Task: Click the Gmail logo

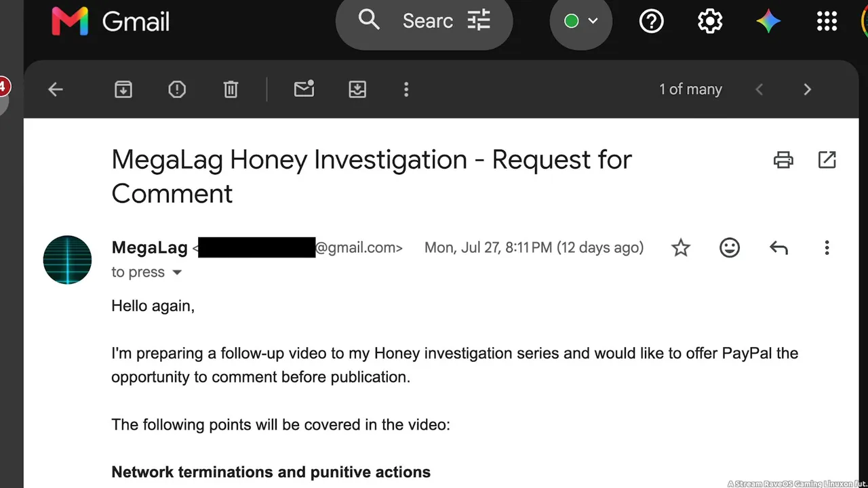Action: [111, 22]
